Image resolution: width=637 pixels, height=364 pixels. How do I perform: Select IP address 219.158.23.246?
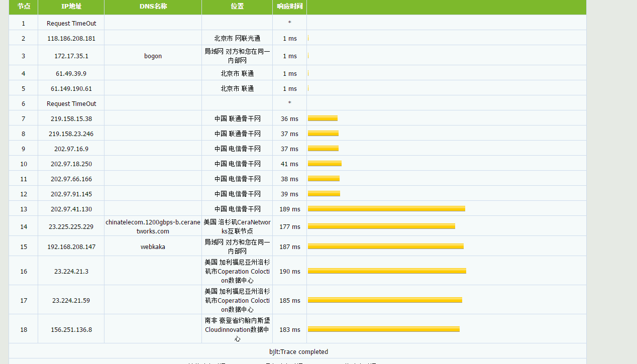pos(71,134)
